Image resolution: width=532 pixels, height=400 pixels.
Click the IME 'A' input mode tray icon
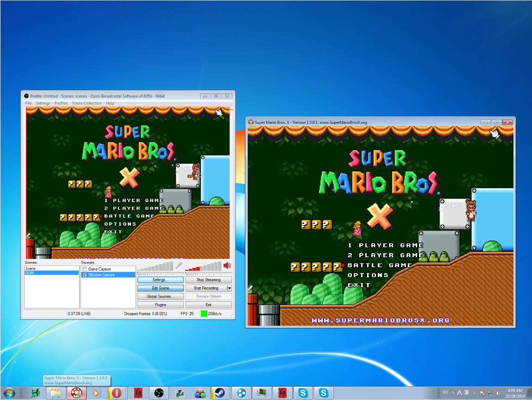click(x=459, y=393)
